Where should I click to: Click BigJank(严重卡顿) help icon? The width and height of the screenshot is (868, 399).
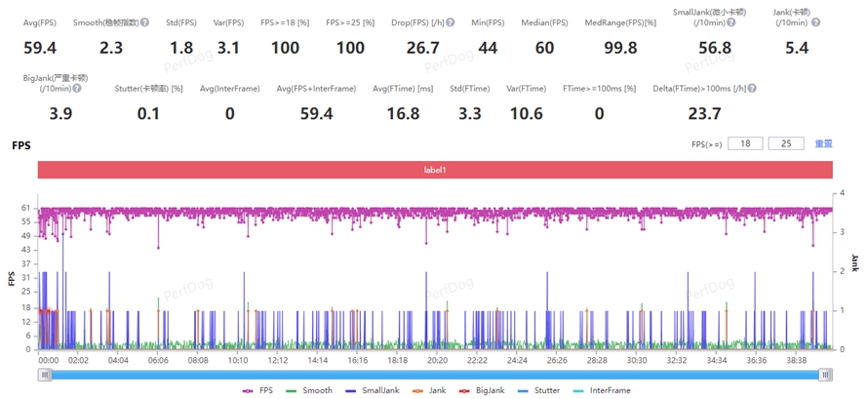coord(76,89)
